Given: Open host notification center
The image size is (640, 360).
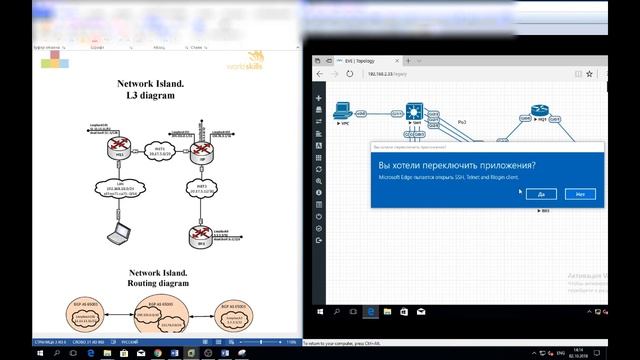Looking at the screenshot, I should [597, 353].
